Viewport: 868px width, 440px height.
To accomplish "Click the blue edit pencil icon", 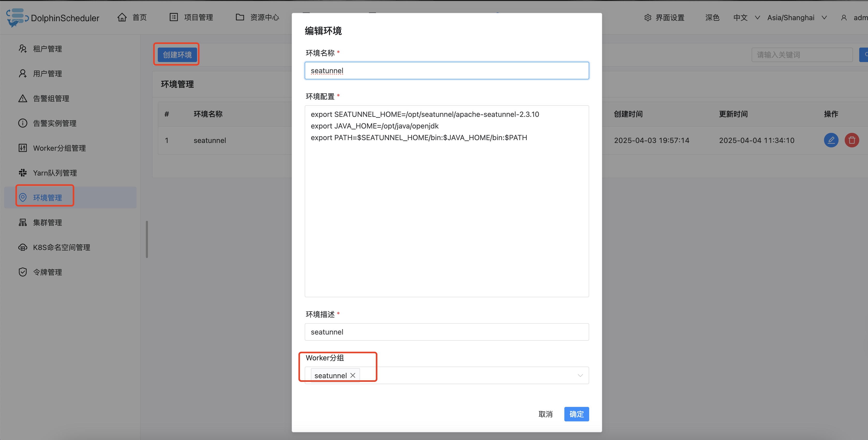I will point(831,140).
